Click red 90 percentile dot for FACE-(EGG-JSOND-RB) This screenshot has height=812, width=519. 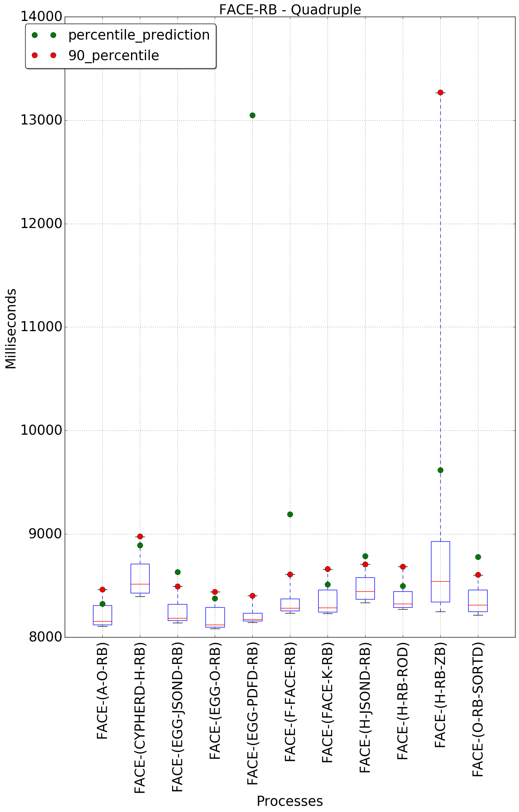[178, 586]
